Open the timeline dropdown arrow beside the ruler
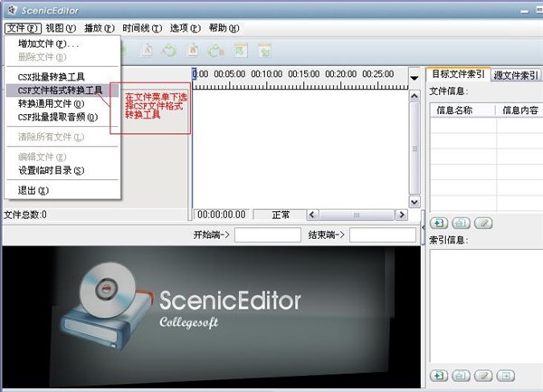 tap(414, 78)
